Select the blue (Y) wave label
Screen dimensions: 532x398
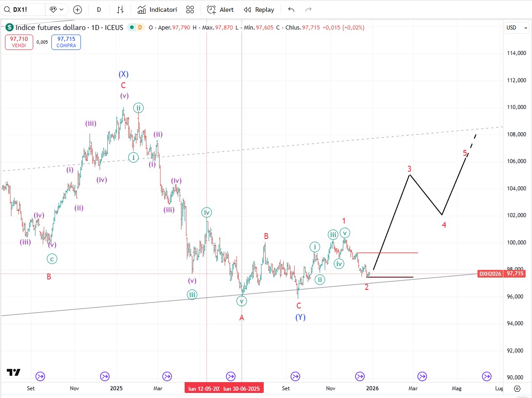[300, 317]
